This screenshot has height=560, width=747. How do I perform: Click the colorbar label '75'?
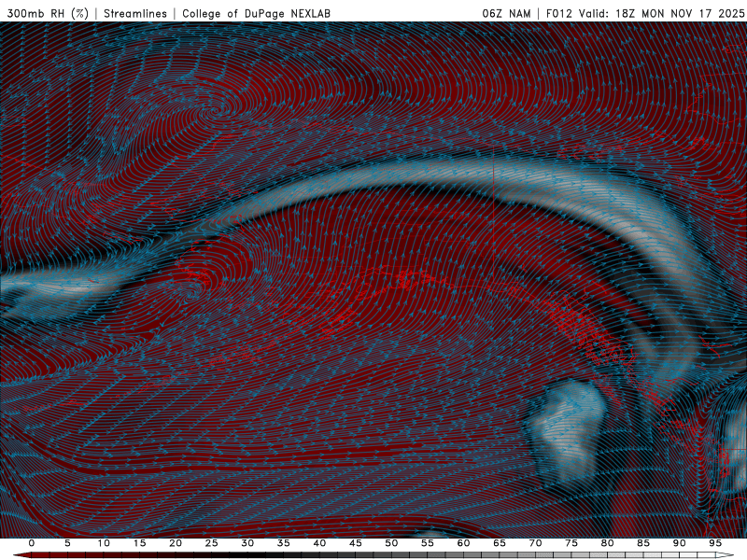click(x=571, y=543)
